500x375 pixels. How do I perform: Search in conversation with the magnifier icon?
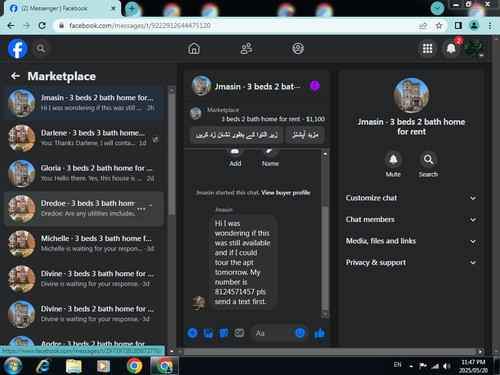click(x=428, y=160)
